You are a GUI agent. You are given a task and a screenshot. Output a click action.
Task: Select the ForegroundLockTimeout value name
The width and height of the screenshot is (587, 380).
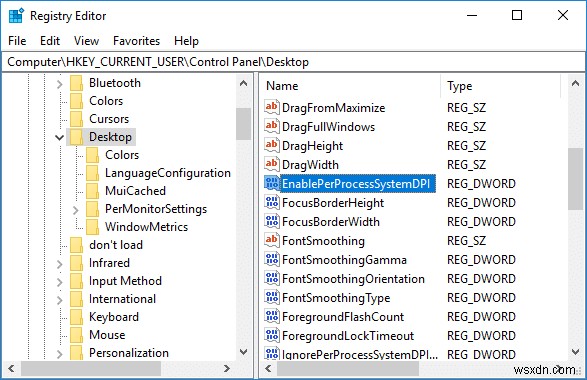pos(348,335)
